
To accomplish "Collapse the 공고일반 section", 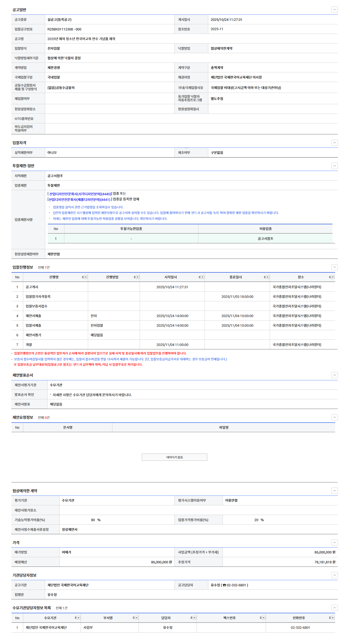I will pos(334,10).
